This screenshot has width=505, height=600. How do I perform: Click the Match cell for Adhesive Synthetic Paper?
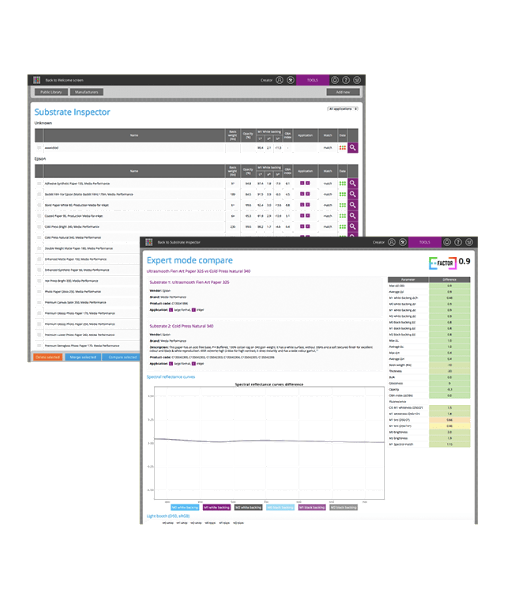click(328, 184)
